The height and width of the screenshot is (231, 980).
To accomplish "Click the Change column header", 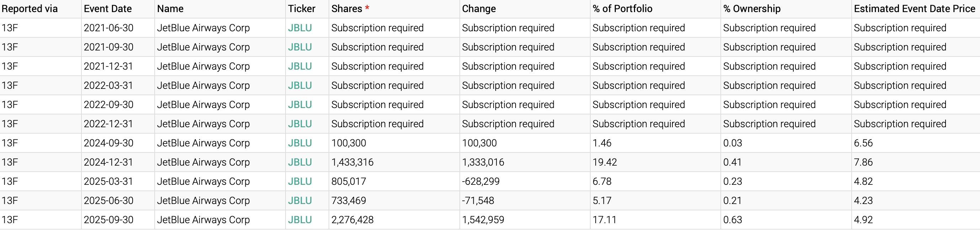I will (479, 9).
